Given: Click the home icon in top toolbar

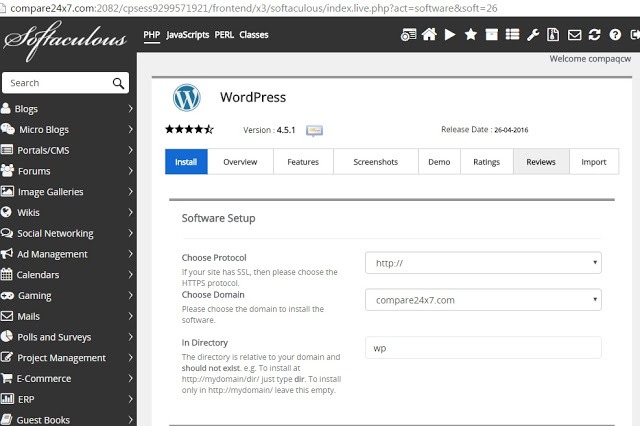Looking at the screenshot, I should point(429,35).
